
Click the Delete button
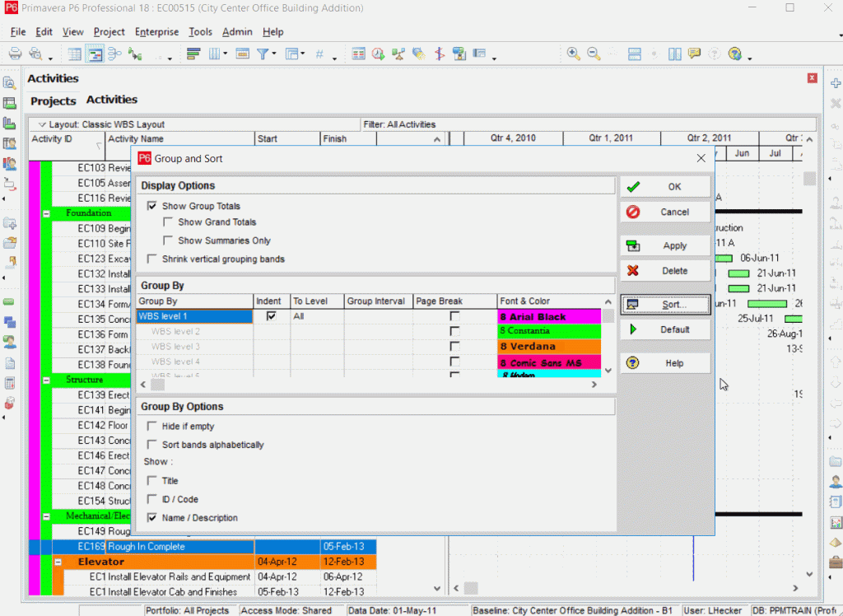pyautogui.click(x=665, y=271)
